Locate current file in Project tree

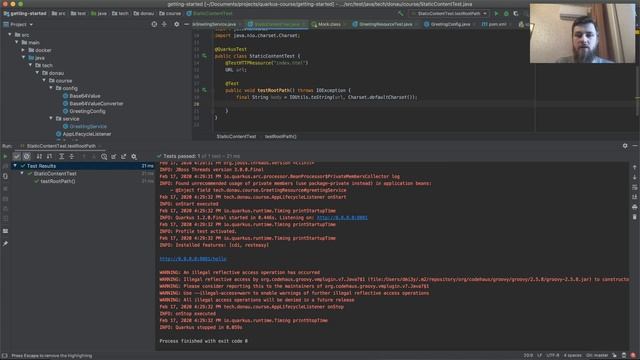(x=154, y=24)
